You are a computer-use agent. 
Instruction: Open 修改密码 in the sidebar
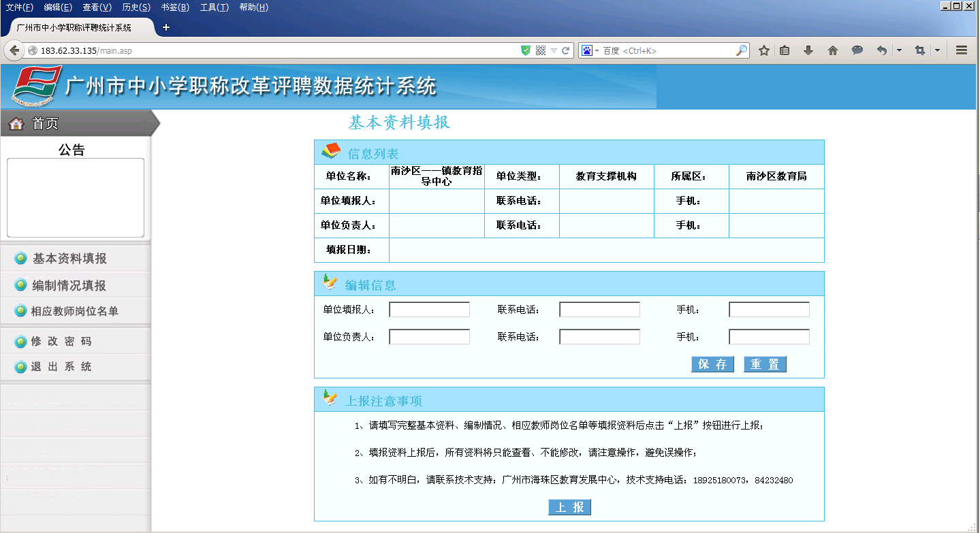pos(61,341)
